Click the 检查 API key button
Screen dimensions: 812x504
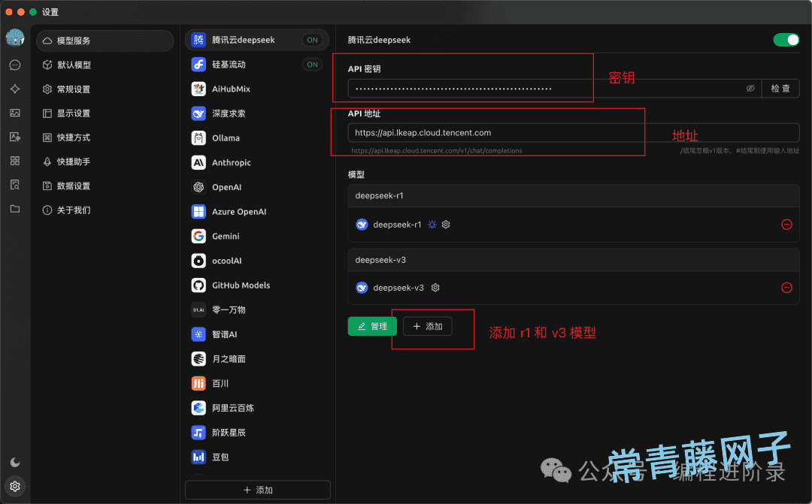780,89
